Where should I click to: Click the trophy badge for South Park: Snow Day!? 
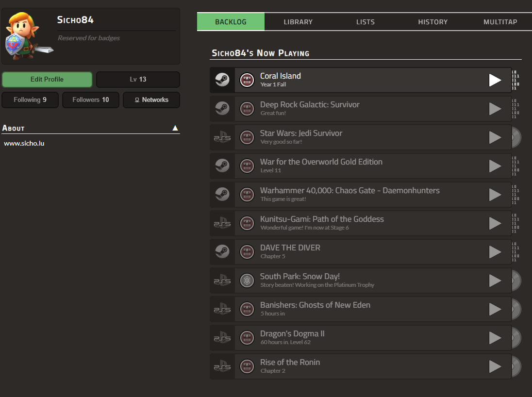247,281
